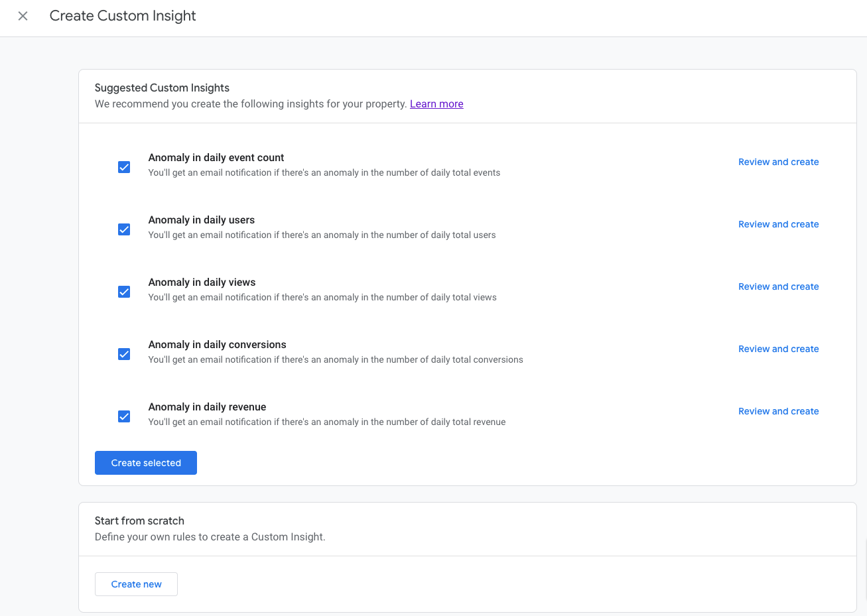
Task: Click 'Start from scratch' heading
Action: click(x=139, y=521)
